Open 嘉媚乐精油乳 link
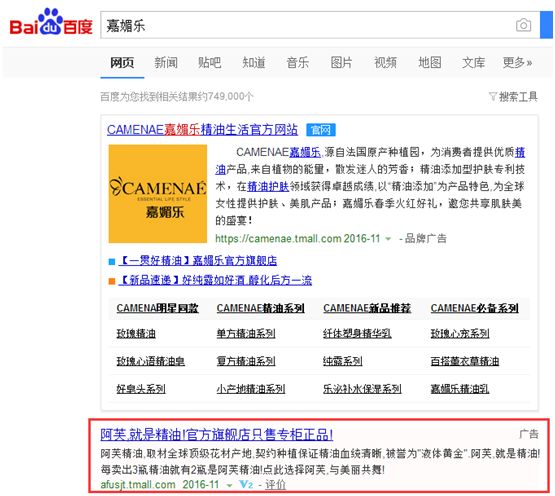This screenshot has width=555, height=496. (x=460, y=389)
